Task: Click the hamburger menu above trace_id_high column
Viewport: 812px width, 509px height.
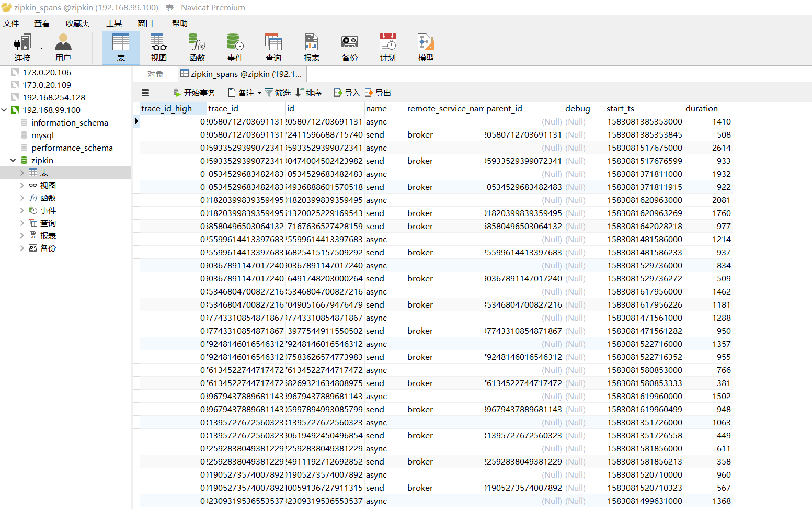Action: click(145, 93)
